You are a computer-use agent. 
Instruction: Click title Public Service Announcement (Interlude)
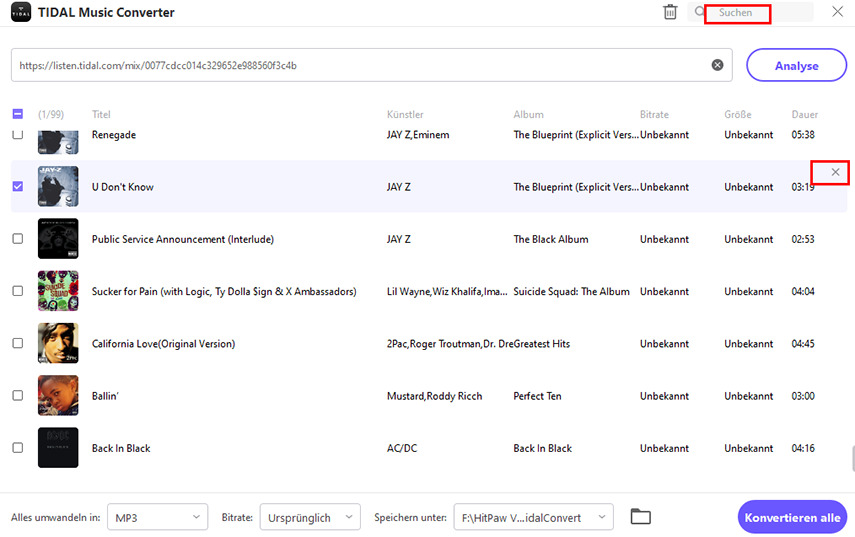(x=183, y=239)
